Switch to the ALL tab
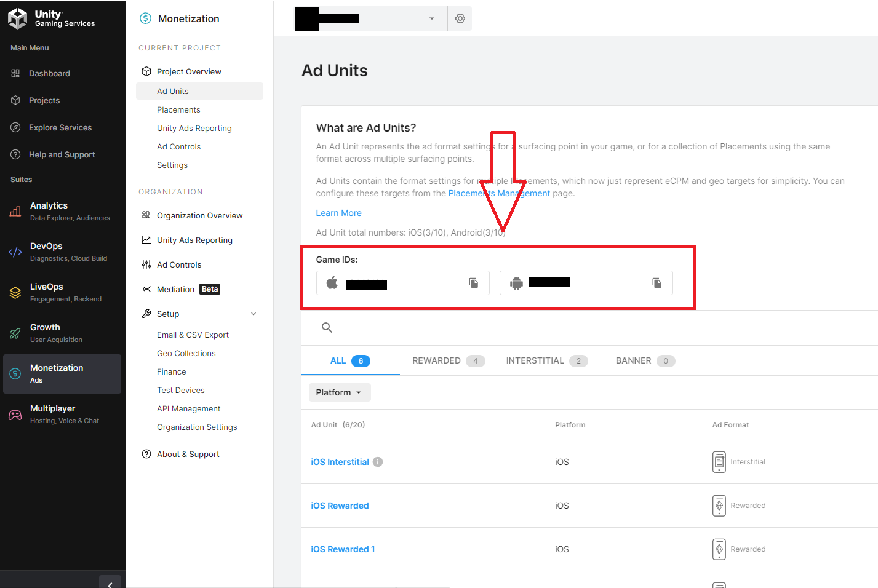878x588 pixels. point(350,360)
